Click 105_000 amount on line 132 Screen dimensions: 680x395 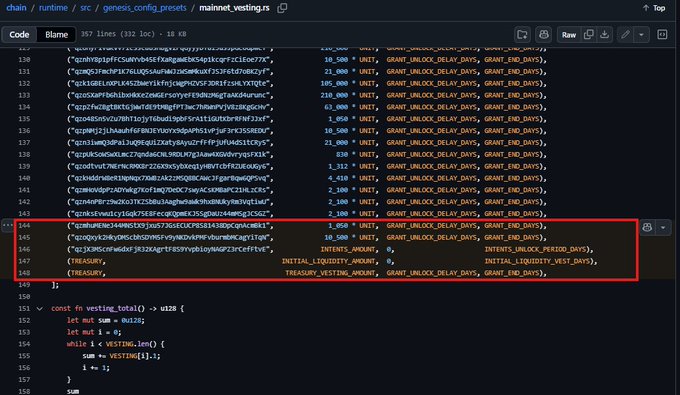[334, 83]
